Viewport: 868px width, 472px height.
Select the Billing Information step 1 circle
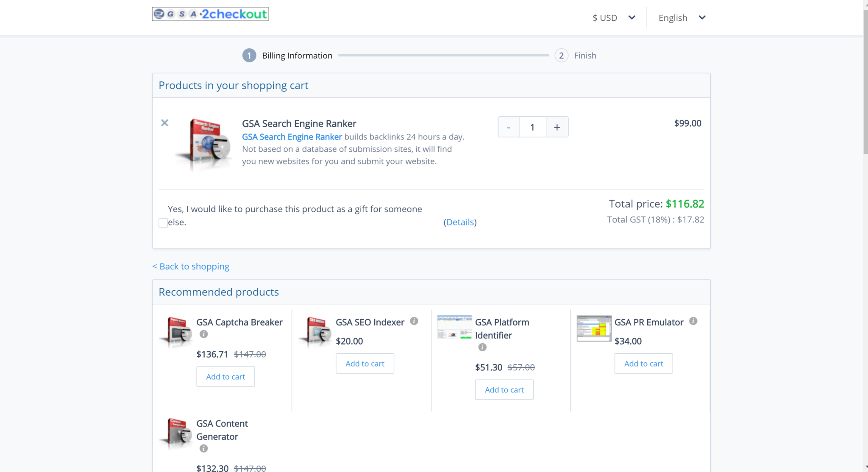pyautogui.click(x=249, y=56)
